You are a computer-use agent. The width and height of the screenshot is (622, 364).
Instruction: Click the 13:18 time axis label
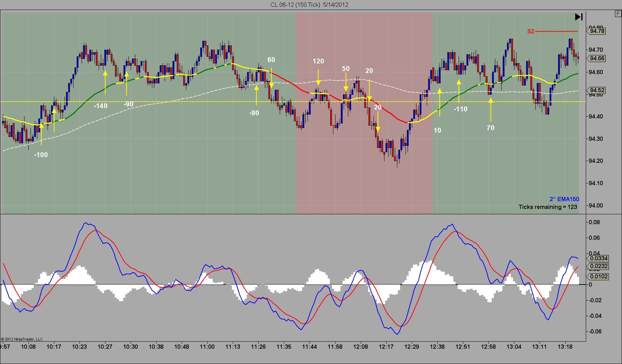pos(565,347)
